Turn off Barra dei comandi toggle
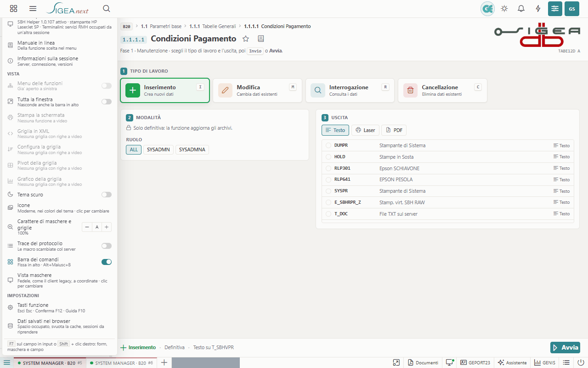Screen dimensions: 588x368 (106, 262)
